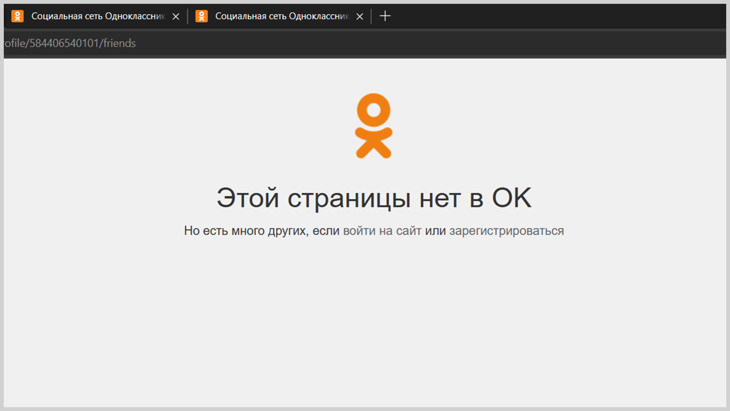Image resolution: width=730 pixels, height=411 pixels.
Task: Click the word или between the links
Action: point(434,231)
